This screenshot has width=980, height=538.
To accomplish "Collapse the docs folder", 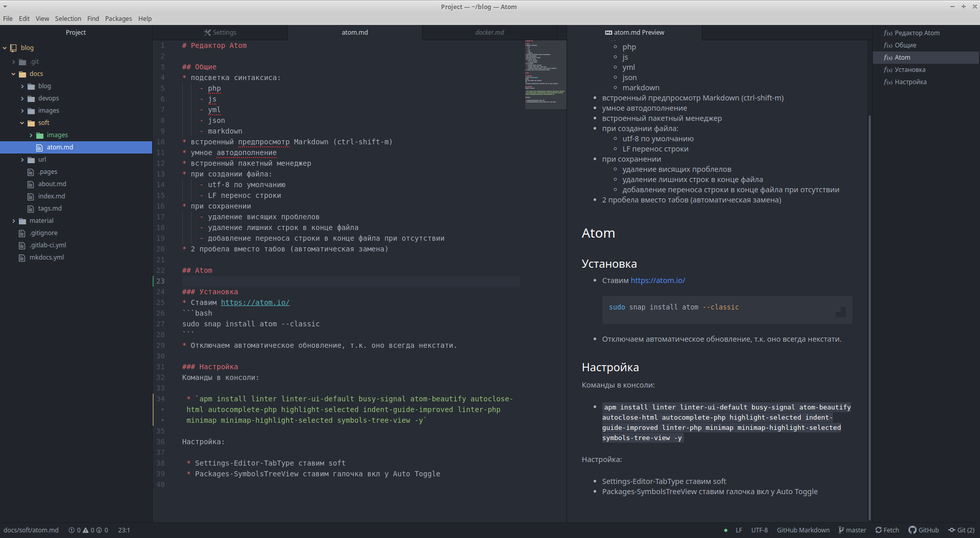I will [x=14, y=74].
